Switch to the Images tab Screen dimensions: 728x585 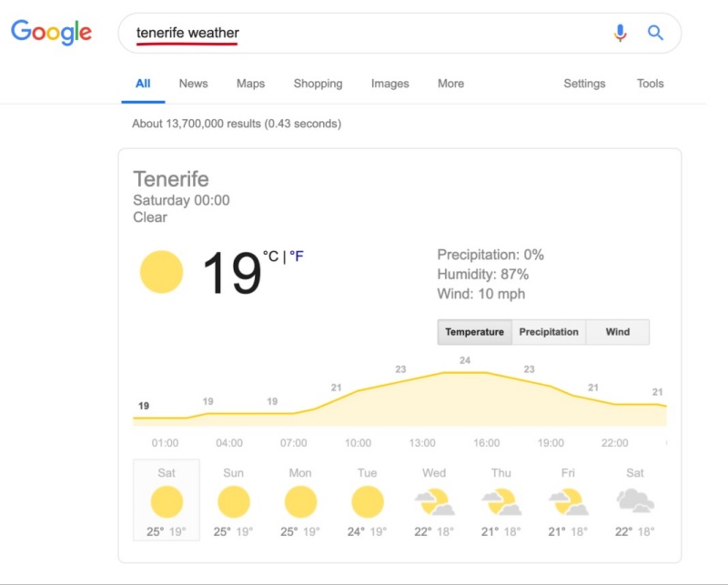pyautogui.click(x=390, y=84)
